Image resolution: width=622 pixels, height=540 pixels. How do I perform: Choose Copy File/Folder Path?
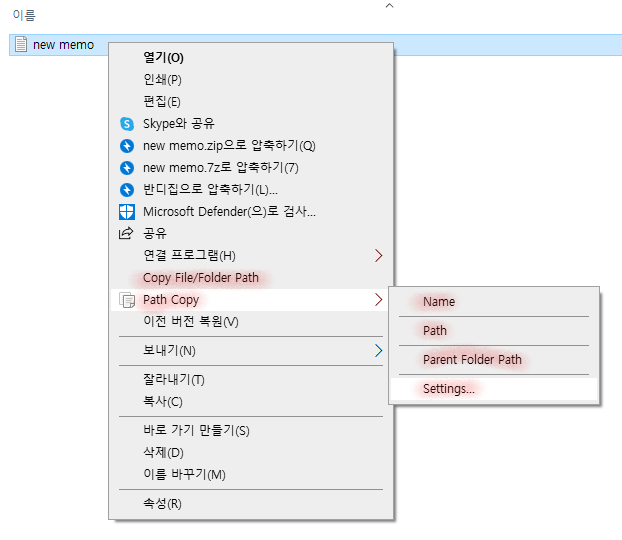(251, 278)
